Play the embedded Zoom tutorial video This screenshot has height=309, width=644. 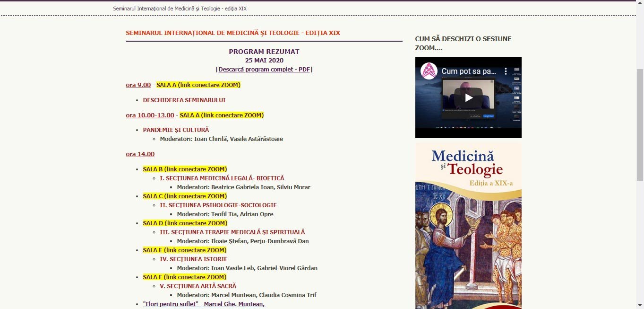(468, 98)
